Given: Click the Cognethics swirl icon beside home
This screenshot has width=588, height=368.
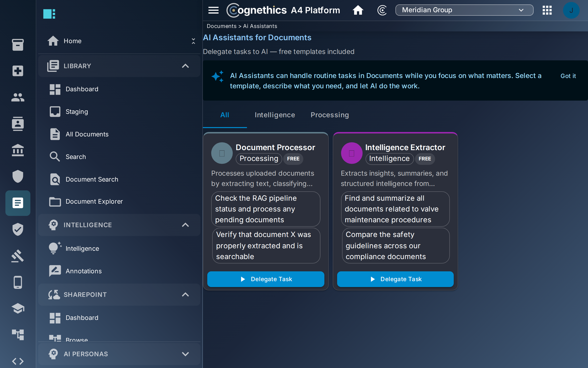Looking at the screenshot, I should click(382, 10).
